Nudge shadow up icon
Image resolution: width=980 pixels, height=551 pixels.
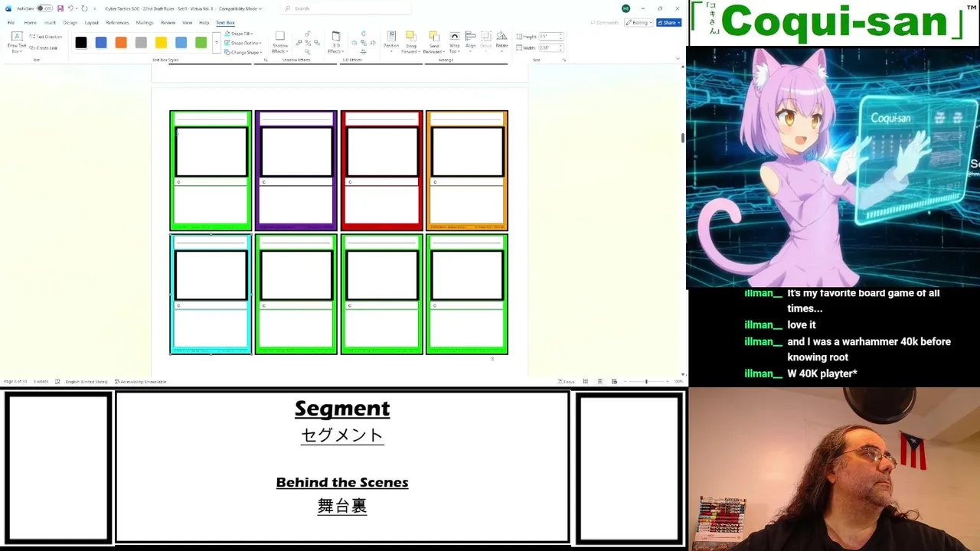click(307, 34)
